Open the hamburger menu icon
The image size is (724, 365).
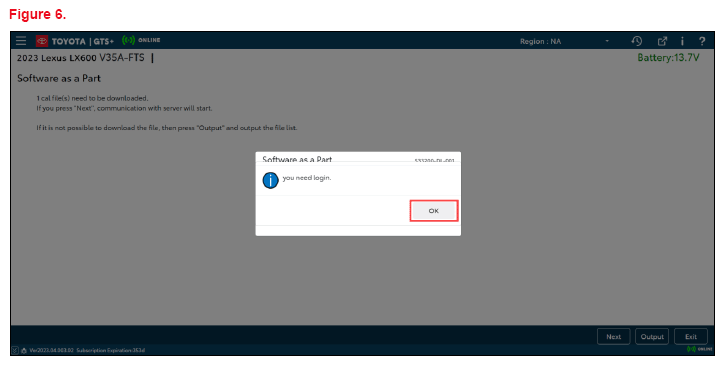click(21, 41)
